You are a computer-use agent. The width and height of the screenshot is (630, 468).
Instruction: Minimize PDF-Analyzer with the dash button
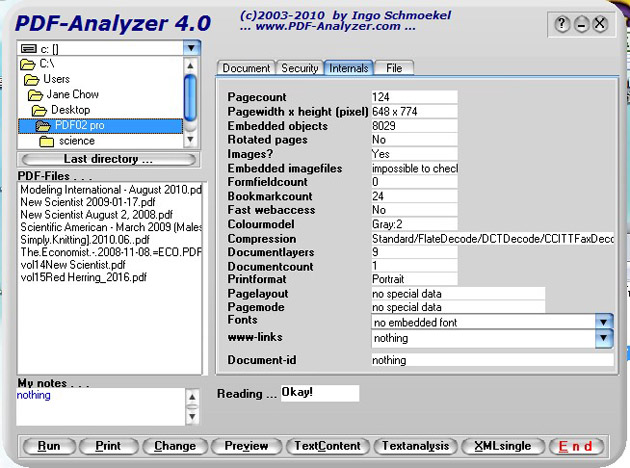[x=581, y=24]
